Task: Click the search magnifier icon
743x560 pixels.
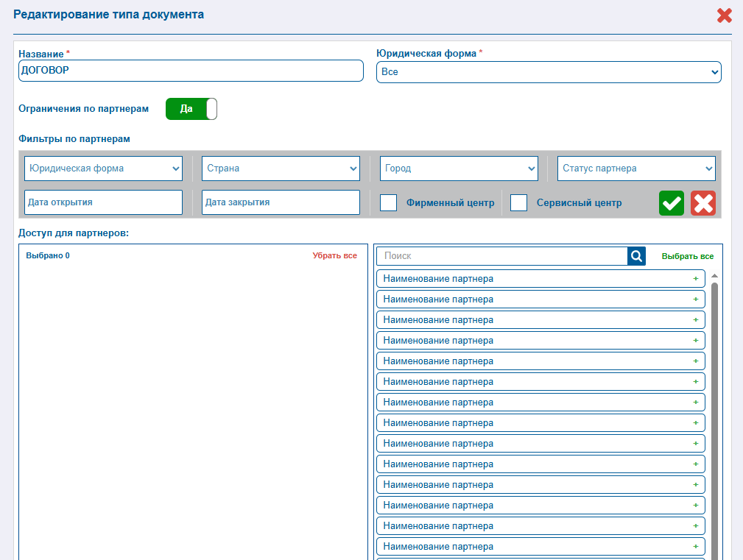Action: point(636,256)
